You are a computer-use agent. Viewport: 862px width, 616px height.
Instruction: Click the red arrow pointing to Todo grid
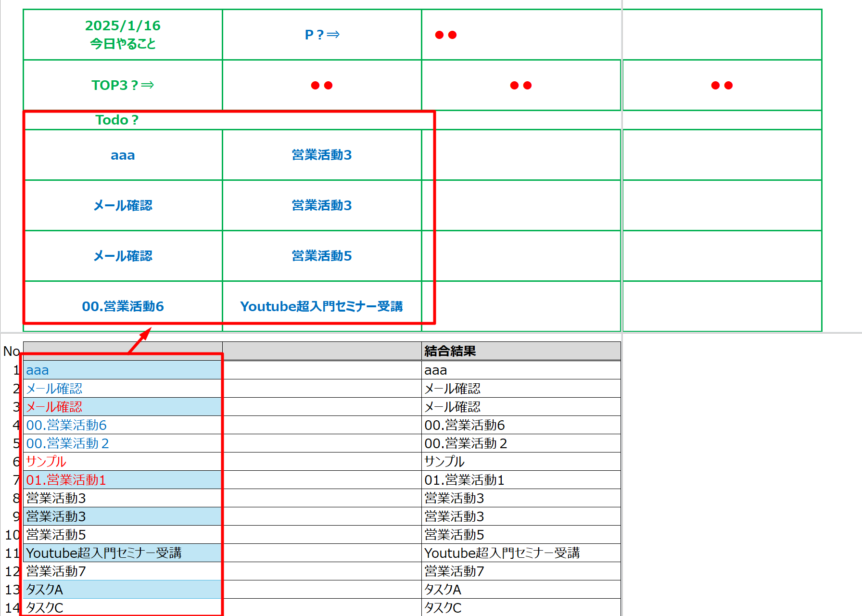(x=139, y=341)
